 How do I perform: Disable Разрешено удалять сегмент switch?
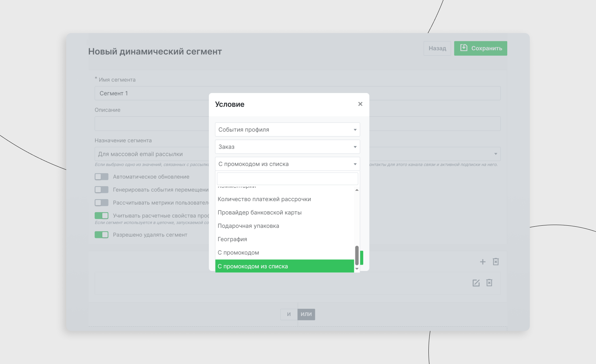102,235
